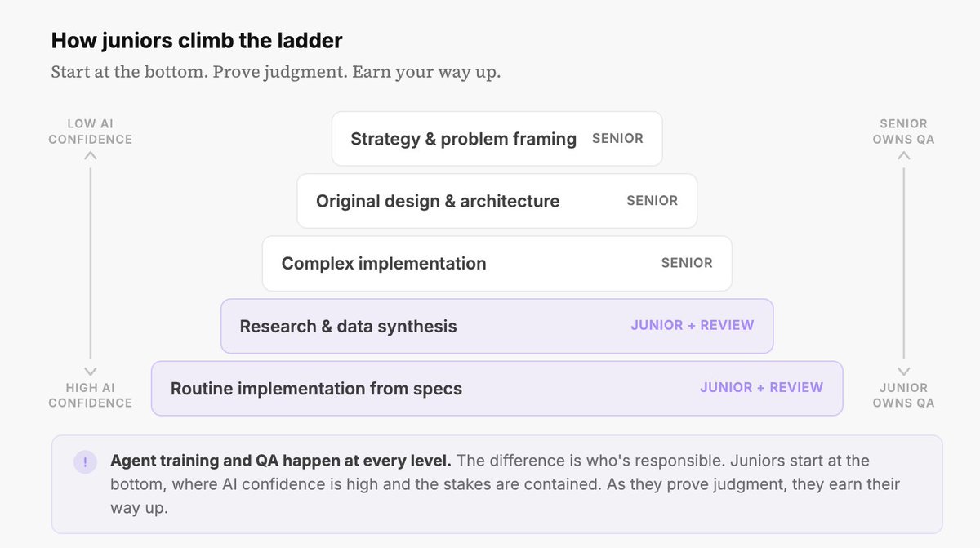Click the down chevron above Junior Owns QA
Image resolution: width=980 pixels, height=548 pixels.
coord(903,371)
